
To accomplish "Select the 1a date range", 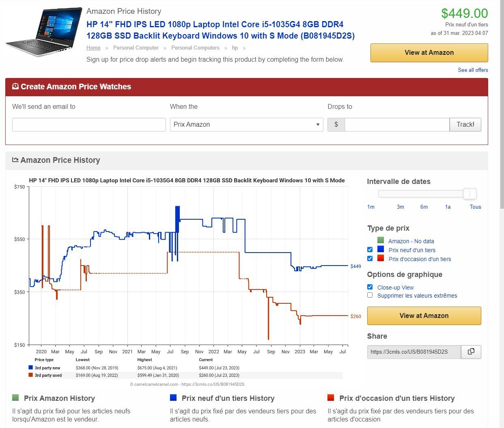I will coord(448,207).
